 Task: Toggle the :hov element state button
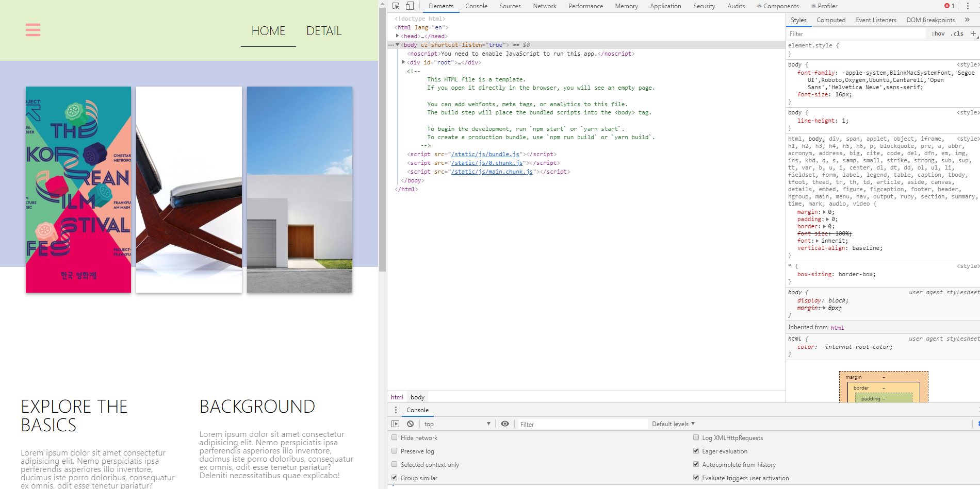pyautogui.click(x=938, y=33)
